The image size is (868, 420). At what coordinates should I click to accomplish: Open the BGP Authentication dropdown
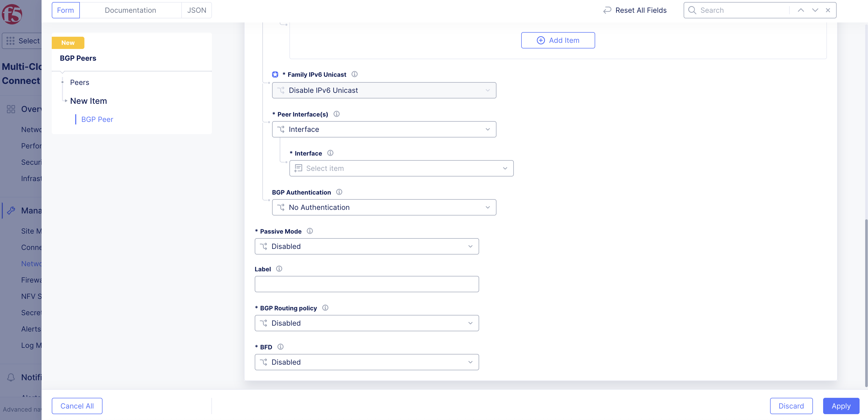tap(384, 207)
